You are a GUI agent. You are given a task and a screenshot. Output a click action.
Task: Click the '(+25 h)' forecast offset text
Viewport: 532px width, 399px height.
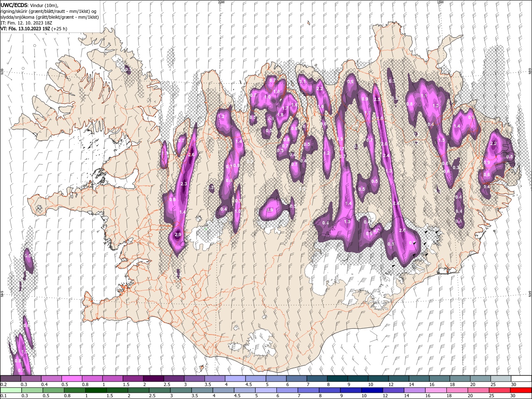59,29
